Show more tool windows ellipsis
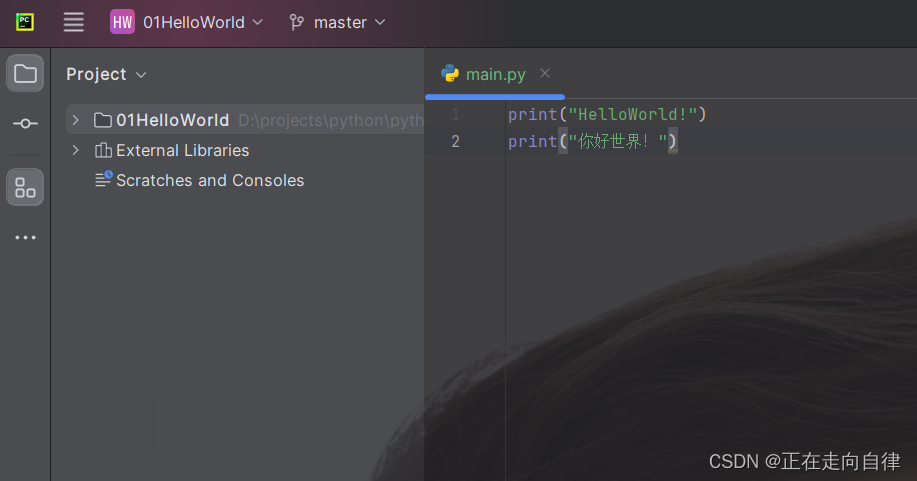This screenshot has width=917, height=481. tap(25, 238)
